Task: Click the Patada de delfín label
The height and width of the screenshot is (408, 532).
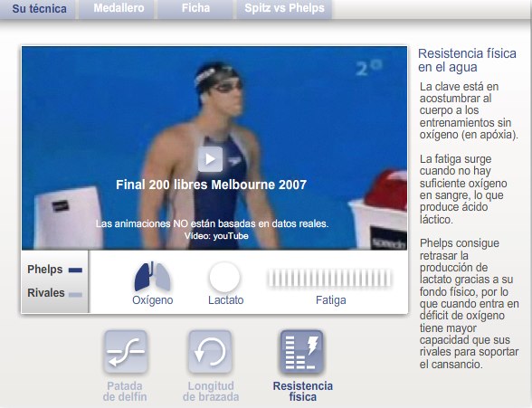Action: point(125,392)
